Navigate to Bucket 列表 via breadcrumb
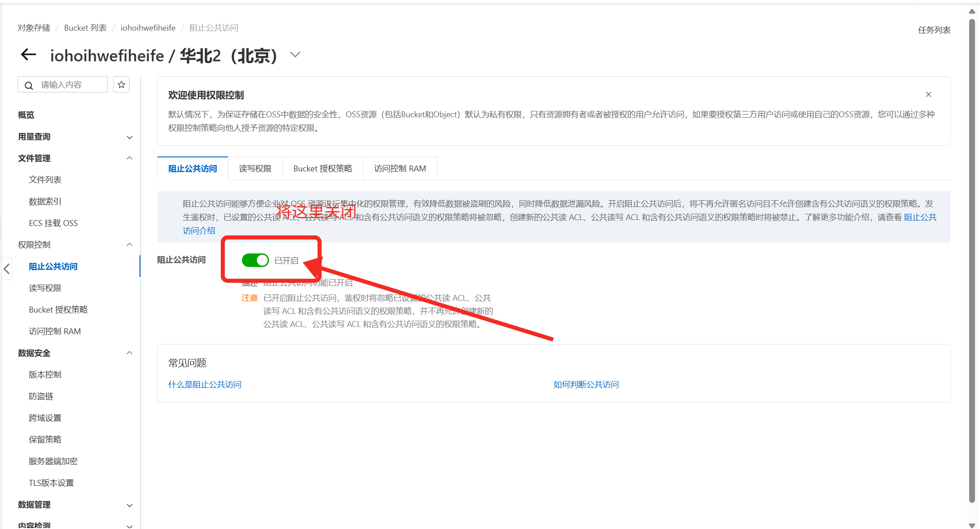 click(85, 28)
